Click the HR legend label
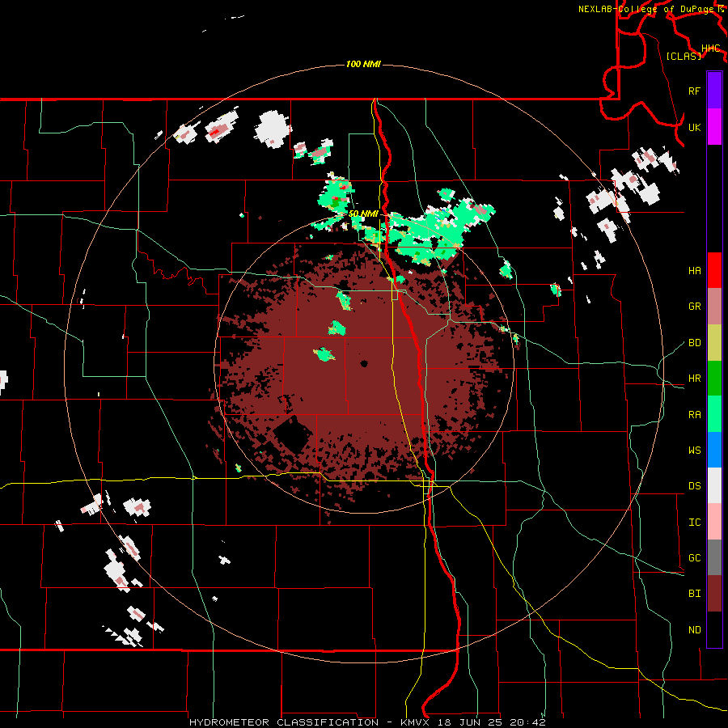This screenshot has height=728, width=728. click(x=694, y=379)
